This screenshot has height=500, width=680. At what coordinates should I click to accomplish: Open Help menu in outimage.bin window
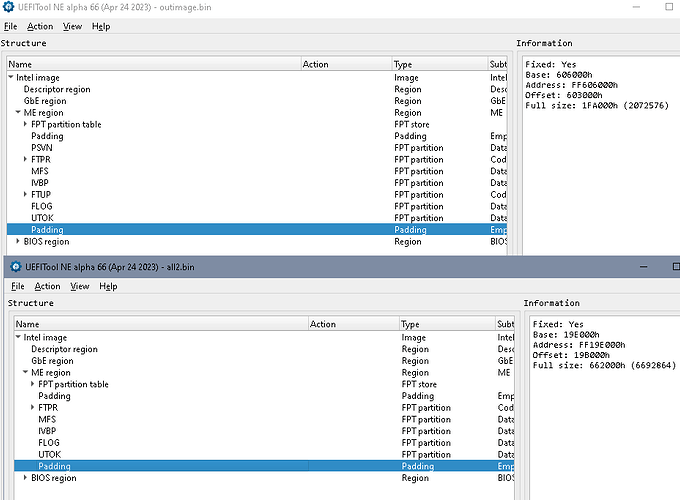click(101, 26)
